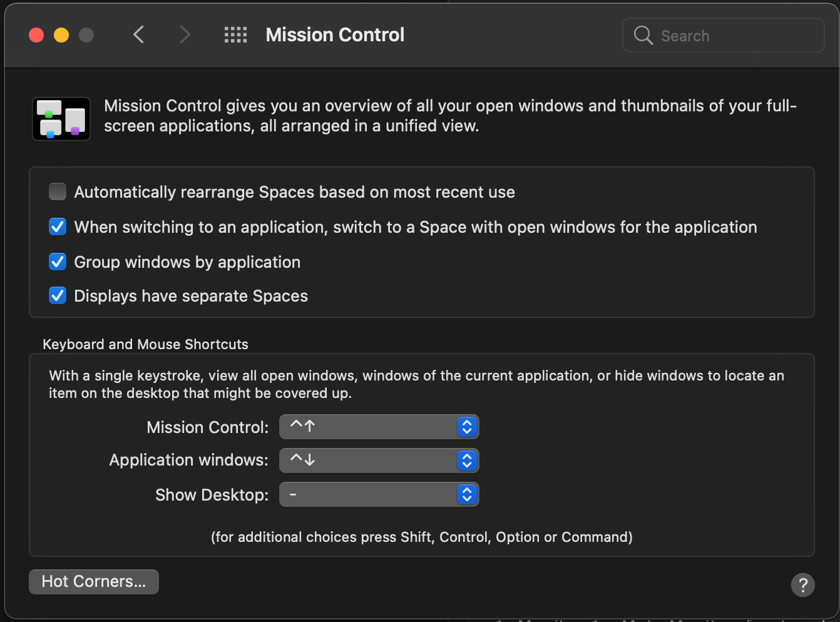
Task: Click the 'for additional choices' hint text
Action: point(422,537)
